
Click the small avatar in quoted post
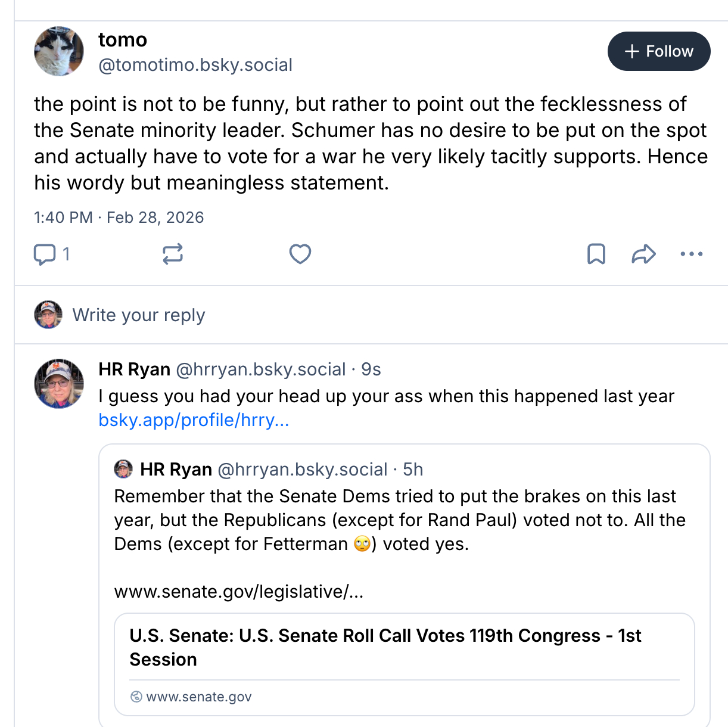click(x=123, y=469)
